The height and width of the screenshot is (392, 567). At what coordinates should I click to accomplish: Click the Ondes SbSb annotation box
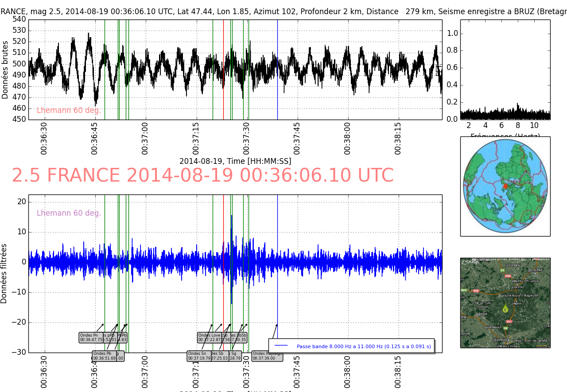coord(239,338)
